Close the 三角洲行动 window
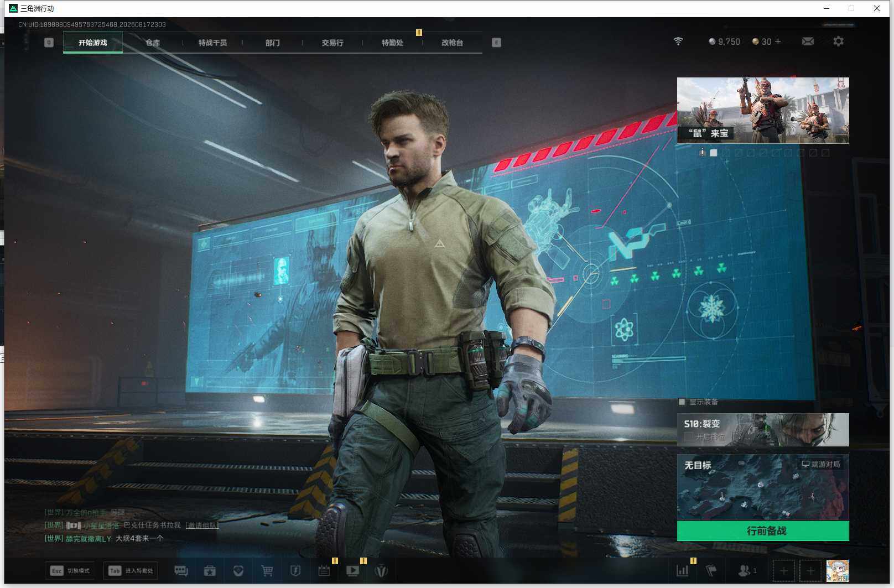The image size is (894, 588). tap(877, 8)
